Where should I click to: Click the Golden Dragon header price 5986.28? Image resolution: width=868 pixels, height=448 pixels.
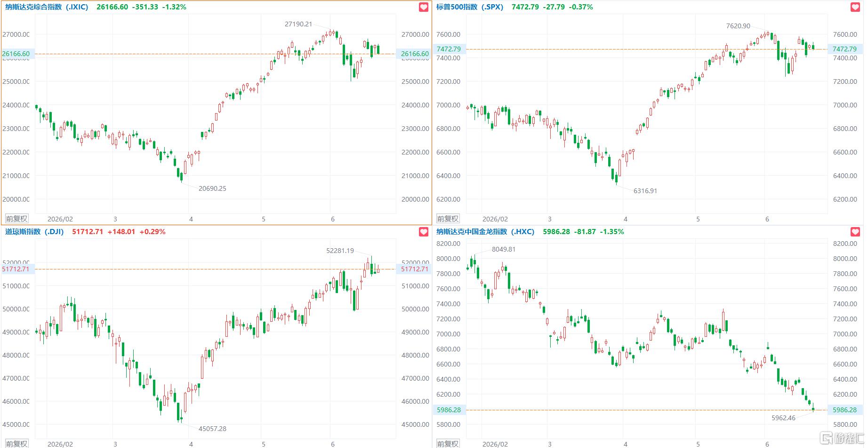click(556, 232)
